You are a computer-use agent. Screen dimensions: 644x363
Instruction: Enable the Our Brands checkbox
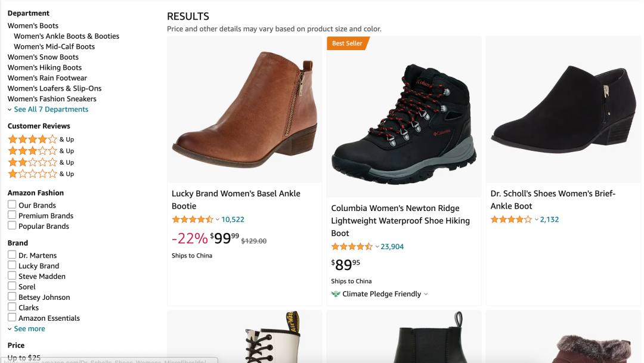click(12, 204)
